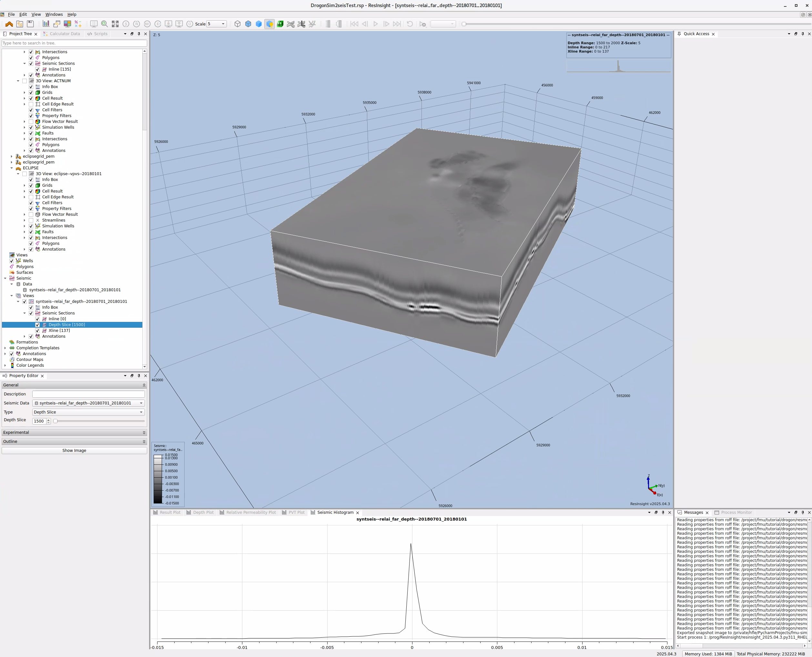This screenshot has width=812, height=657.
Task: Click the expand-arrows fit view icon
Action: [x=115, y=24]
